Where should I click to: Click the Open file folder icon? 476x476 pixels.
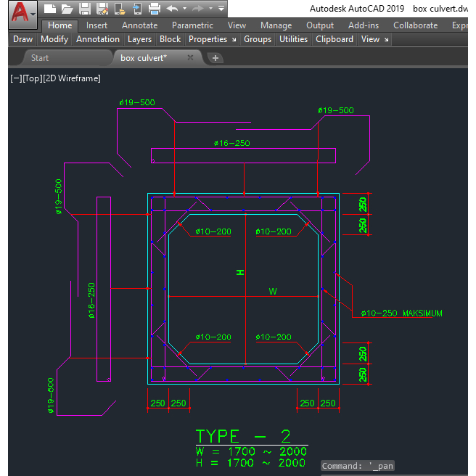tap(67, 9)
